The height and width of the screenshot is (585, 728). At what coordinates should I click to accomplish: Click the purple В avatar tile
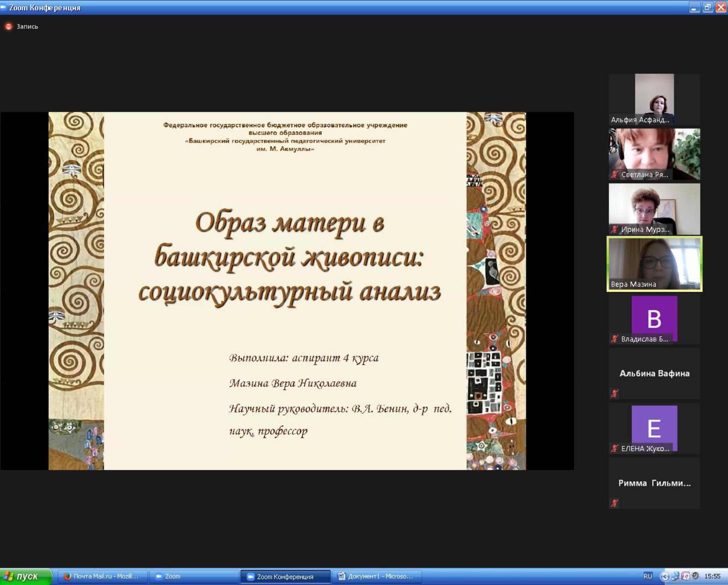coord(654,318)
